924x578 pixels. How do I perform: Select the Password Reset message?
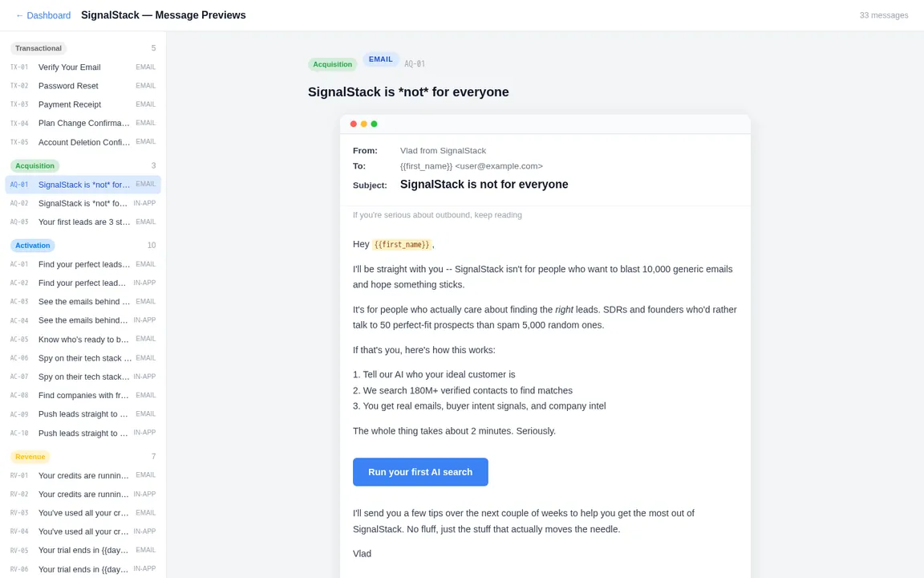click(83, 86)
